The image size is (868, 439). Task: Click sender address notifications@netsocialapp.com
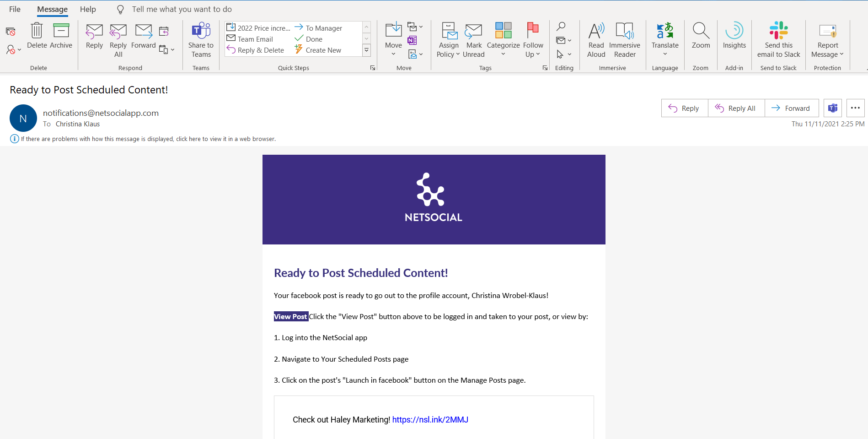101,113
